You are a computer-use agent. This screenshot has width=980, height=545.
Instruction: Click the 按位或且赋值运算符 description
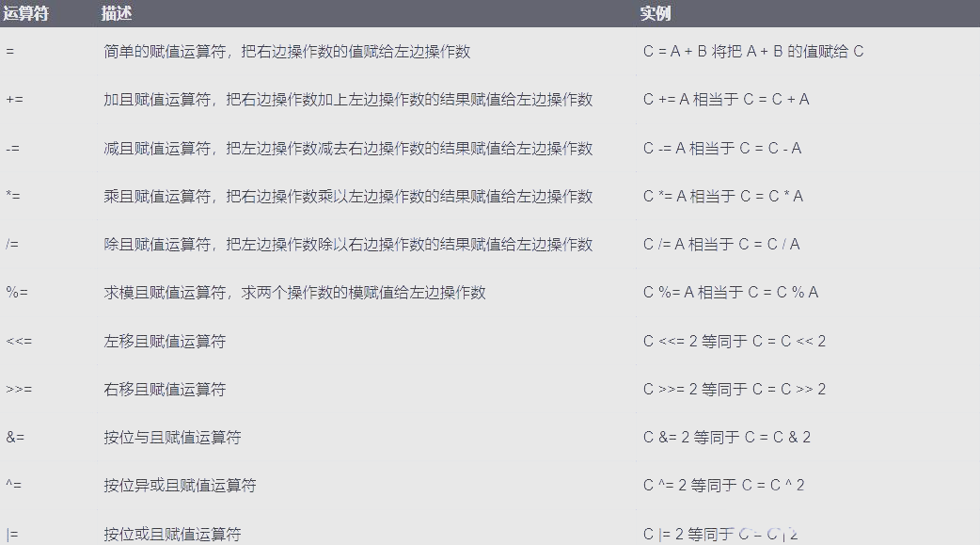[172, 535]
